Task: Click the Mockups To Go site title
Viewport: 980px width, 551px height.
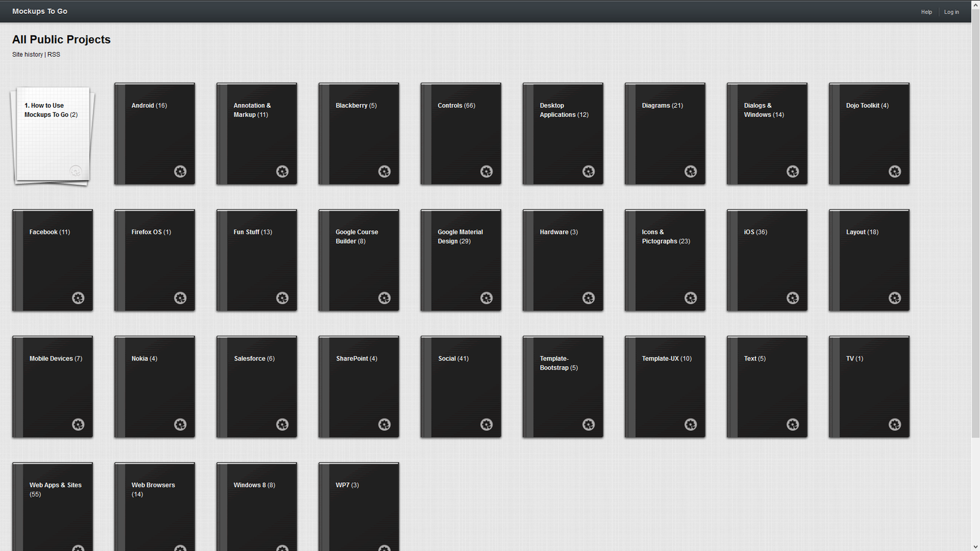Action: point(40,11)
